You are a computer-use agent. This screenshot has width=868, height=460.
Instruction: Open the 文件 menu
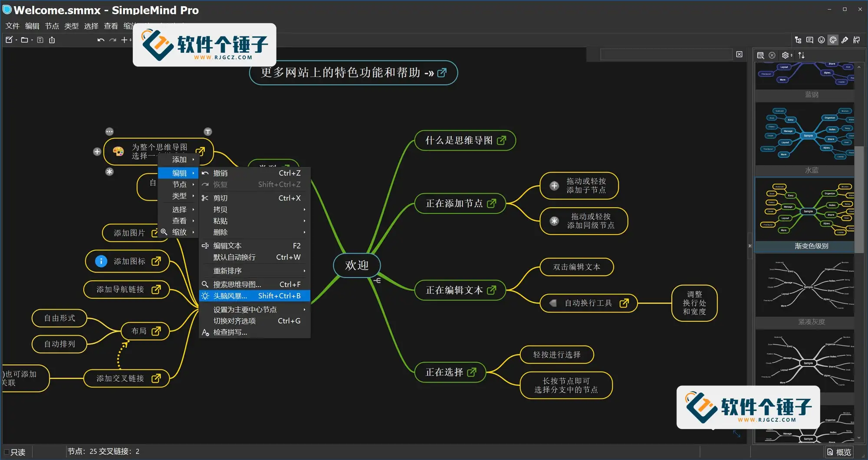(13, 26)
